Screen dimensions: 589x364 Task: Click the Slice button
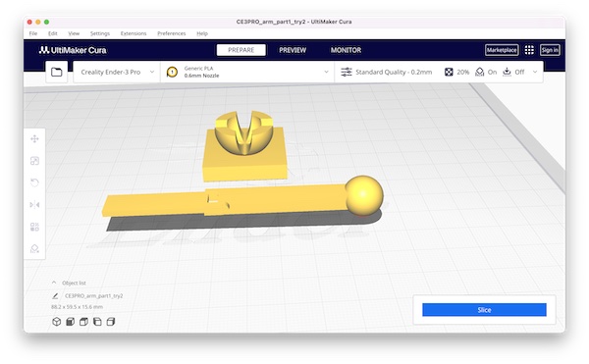pyautogui.click(x=484, y=310)
